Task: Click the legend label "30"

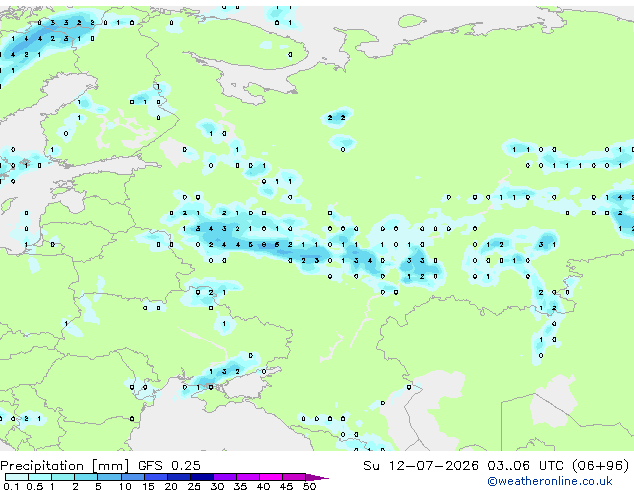Action: pos(218,486)
